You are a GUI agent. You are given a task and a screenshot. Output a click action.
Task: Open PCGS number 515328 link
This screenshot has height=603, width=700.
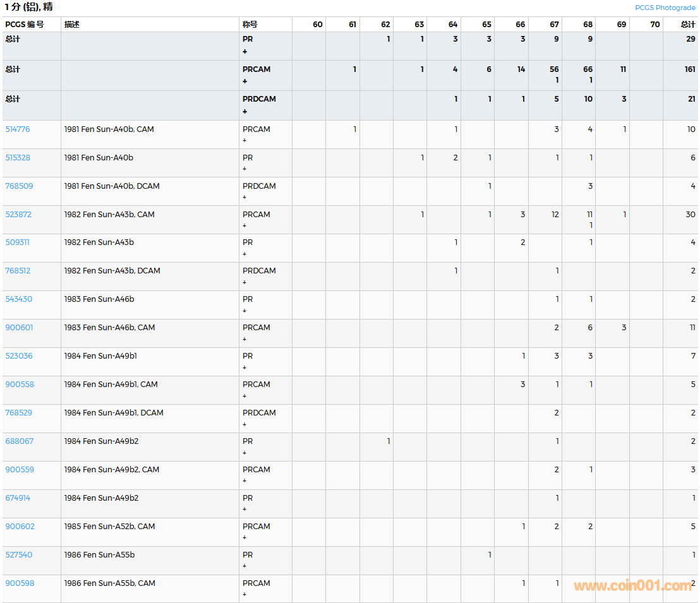(18, 158)
